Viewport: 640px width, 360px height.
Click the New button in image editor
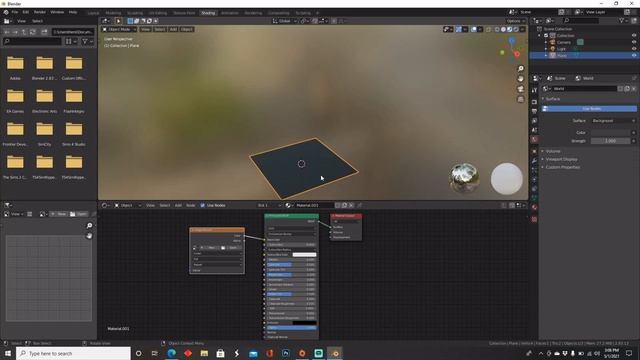pos(58,214)
